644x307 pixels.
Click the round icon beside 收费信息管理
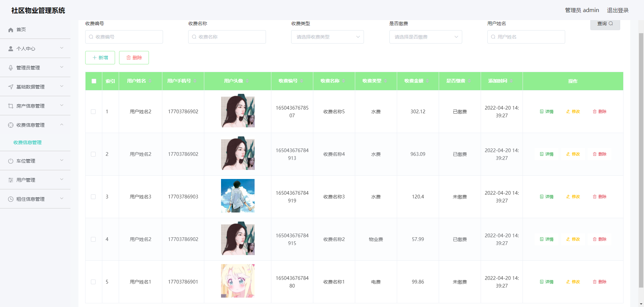[x=11, y=125]
